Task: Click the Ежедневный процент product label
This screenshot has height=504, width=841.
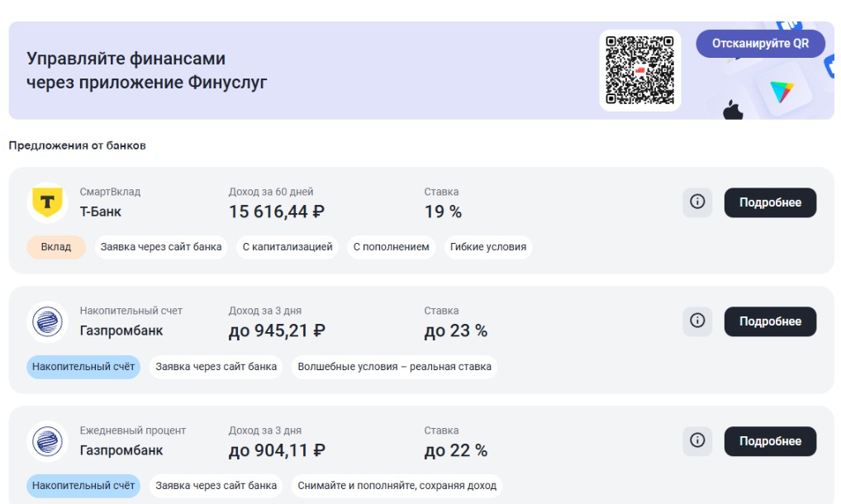Action: pyautogui.click(x=132, y=430)
